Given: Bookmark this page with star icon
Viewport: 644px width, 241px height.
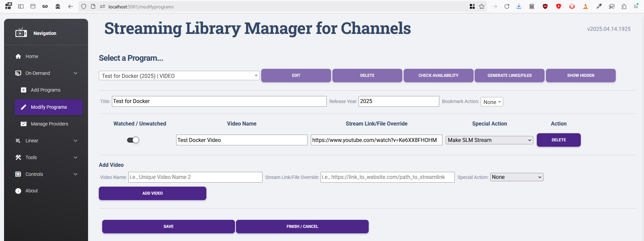Looking at the screenshot, I should pos(482,6).
